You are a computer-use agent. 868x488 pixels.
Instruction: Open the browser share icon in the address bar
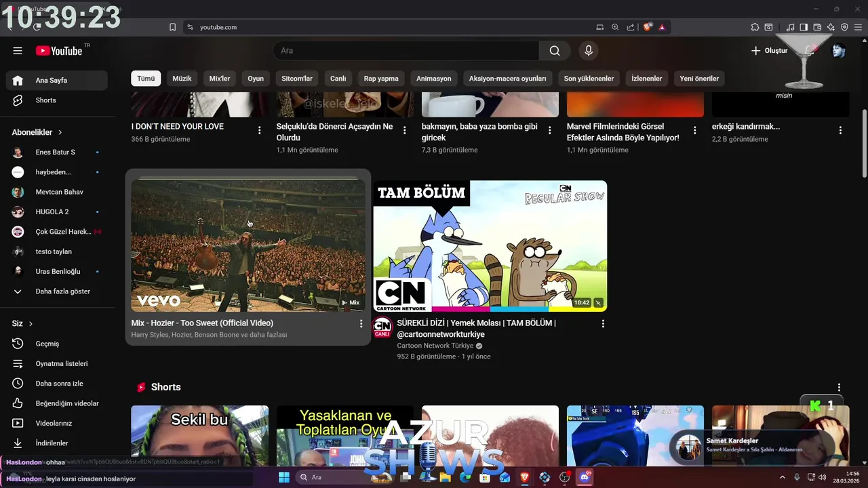click(x=631, y=27)
